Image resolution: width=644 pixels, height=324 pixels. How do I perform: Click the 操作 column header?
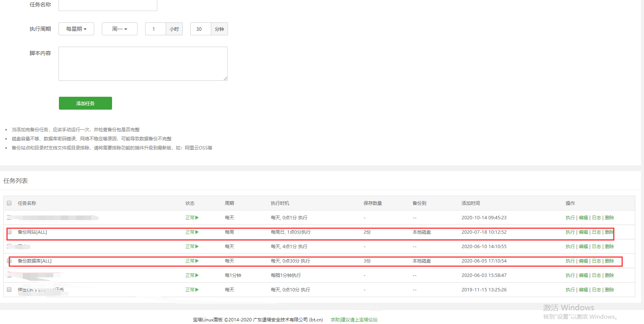pyautogui.click(x=570, y=203)
